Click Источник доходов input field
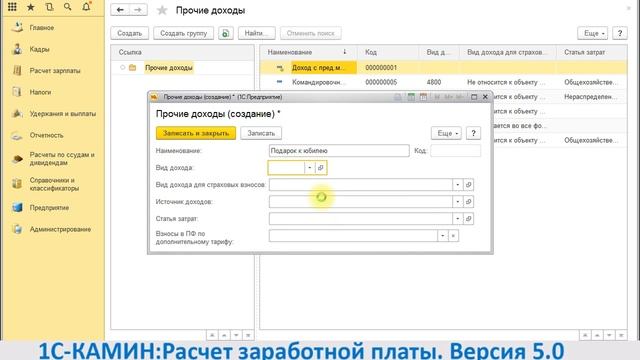 click(360, 202)
